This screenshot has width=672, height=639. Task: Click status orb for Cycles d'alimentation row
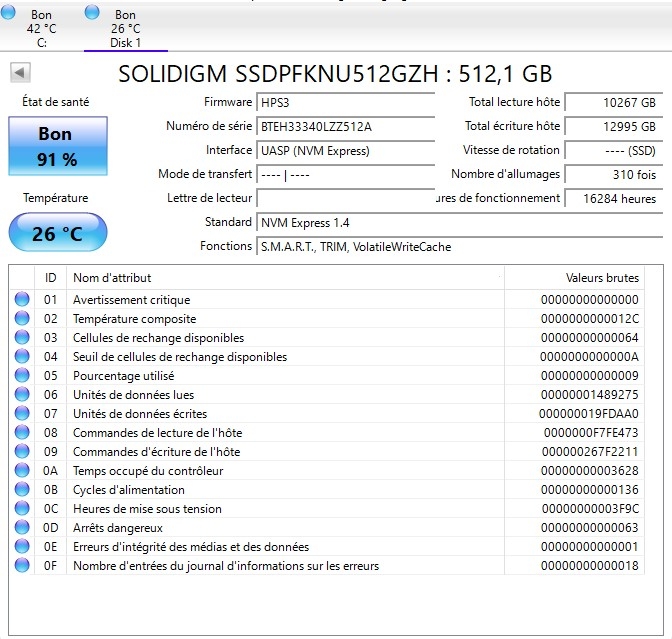click(x=22, y=489)
